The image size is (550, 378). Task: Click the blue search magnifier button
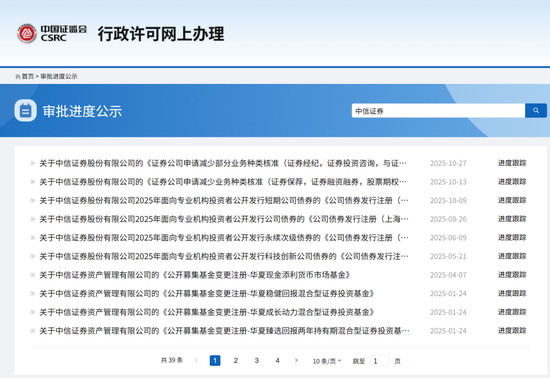pyautogui.click(x=536, y=110)
